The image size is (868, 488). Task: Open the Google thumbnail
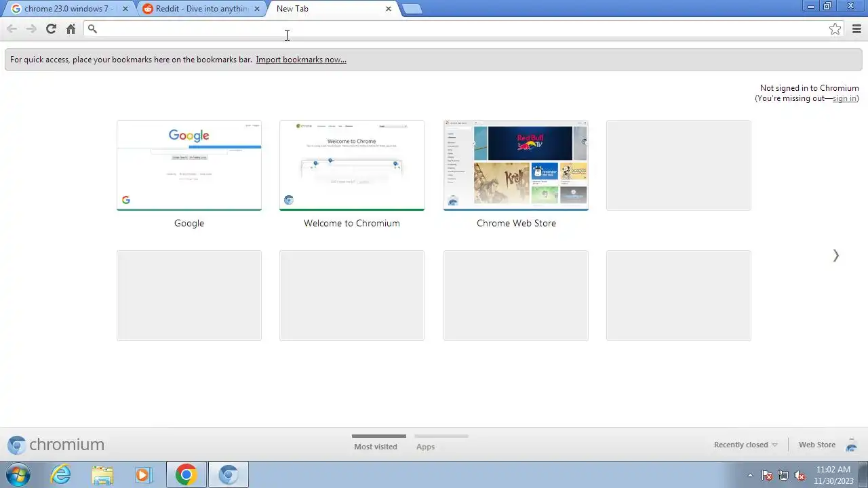tap(189, 165)
